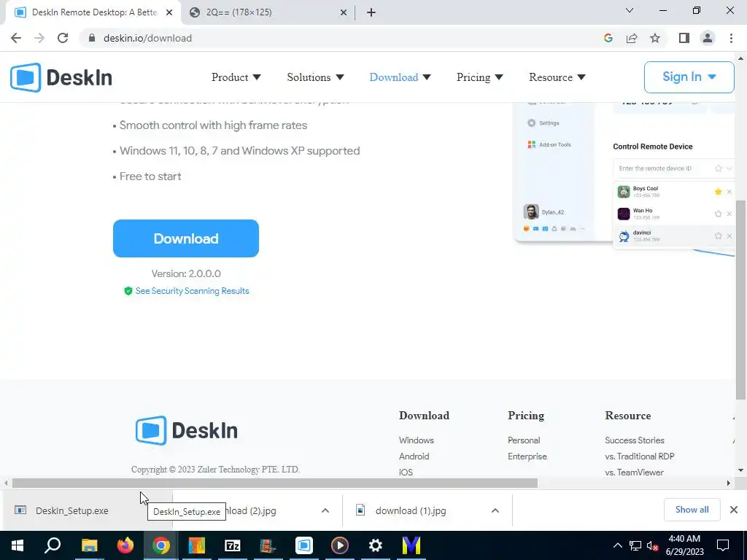Image resolution: width=747 pixels, height=560 pixels.
Task: Expand the Solutions dropdown menu
Action: tap(315, 77)
